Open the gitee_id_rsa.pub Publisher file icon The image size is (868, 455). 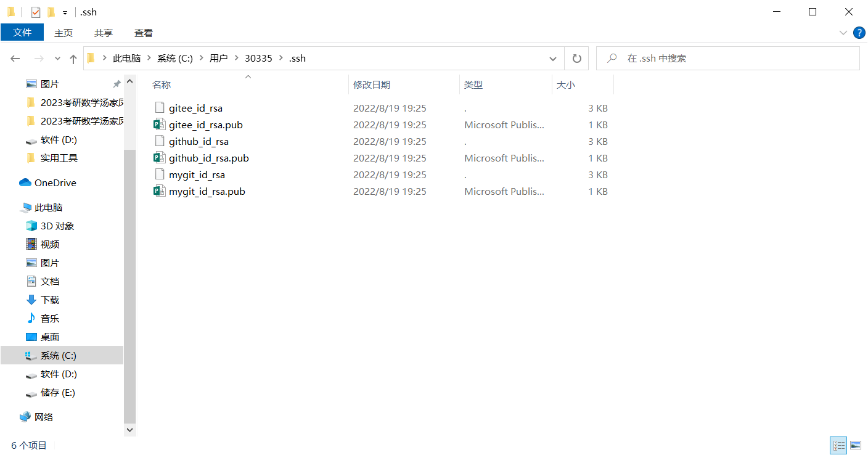click(160, 125)
